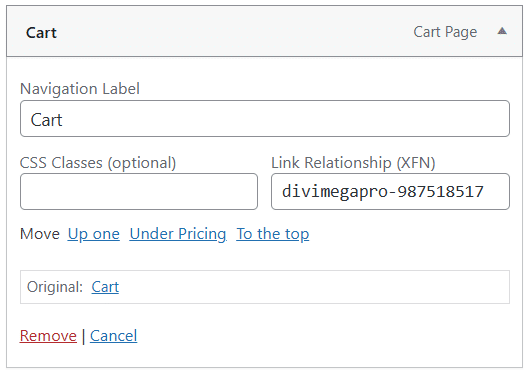The height and width of the screenshot is (373, 532).
Task: Cancel the changes to the menu item
Action: 113,336
